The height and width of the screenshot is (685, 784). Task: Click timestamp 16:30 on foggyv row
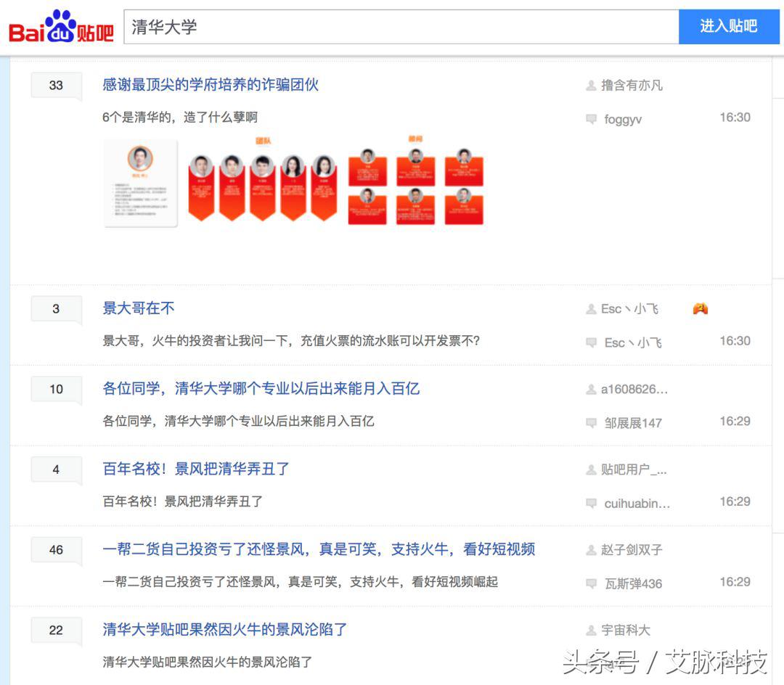tap(735, 118)
